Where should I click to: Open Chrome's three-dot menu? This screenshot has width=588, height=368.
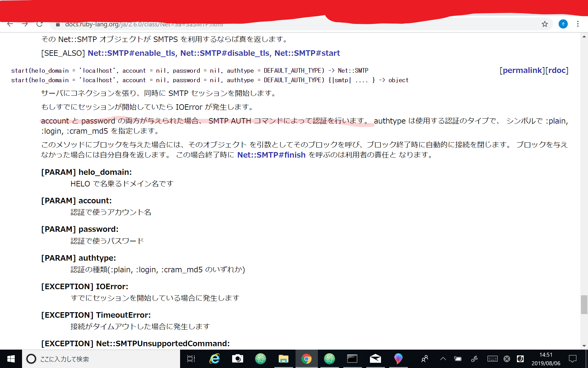[578, 24]
